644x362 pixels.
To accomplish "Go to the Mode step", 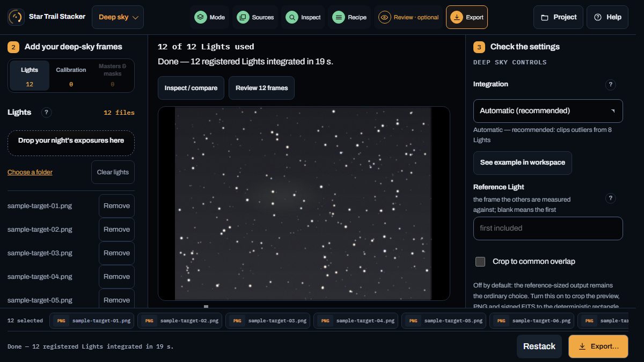I will point(210,17).
